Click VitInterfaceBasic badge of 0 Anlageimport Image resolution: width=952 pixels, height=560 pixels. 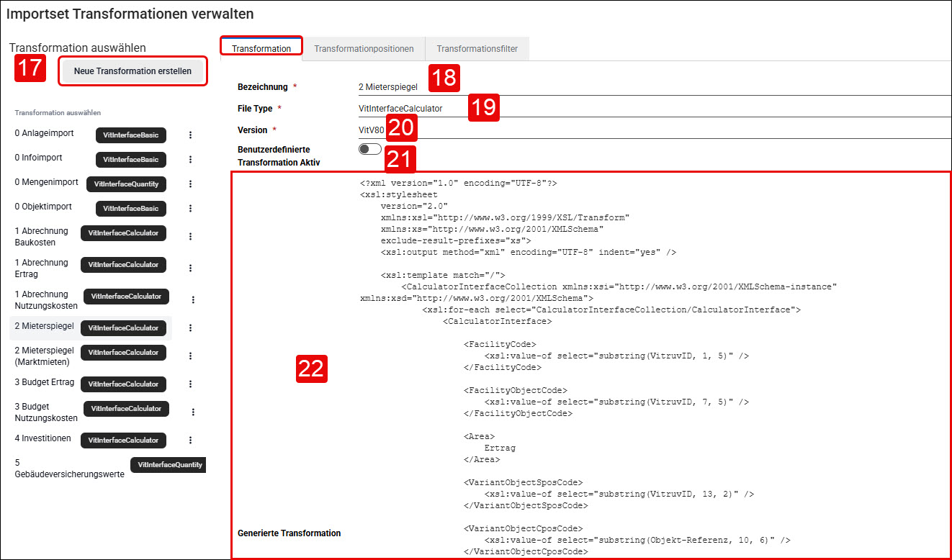[131, 135]
